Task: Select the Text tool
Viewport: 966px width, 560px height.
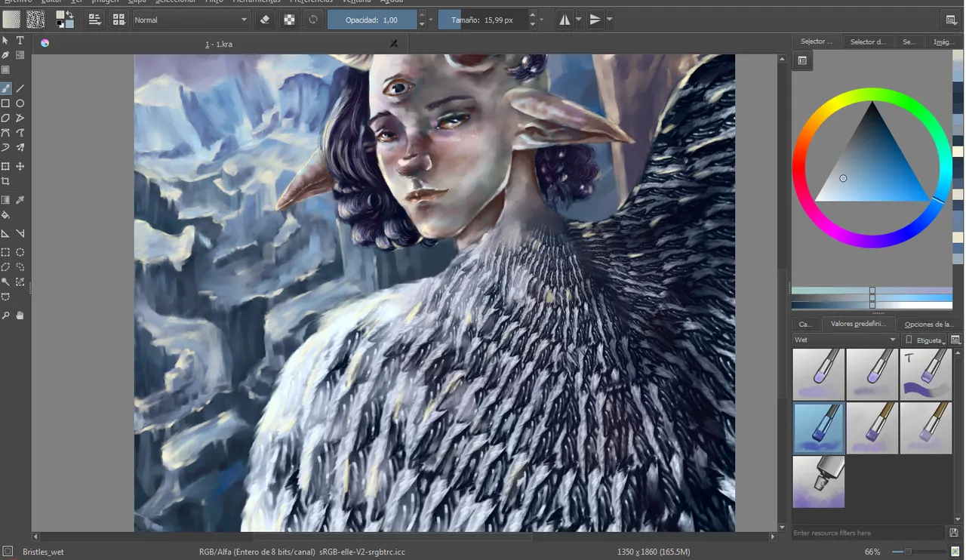Action: 20,40
